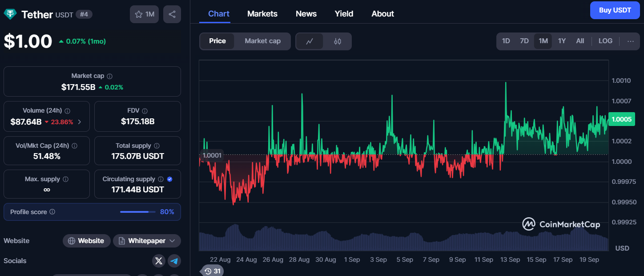Click the 13 Sep date axis label
The height and width of the screenshot is (276, 644).
pos(510,260)
